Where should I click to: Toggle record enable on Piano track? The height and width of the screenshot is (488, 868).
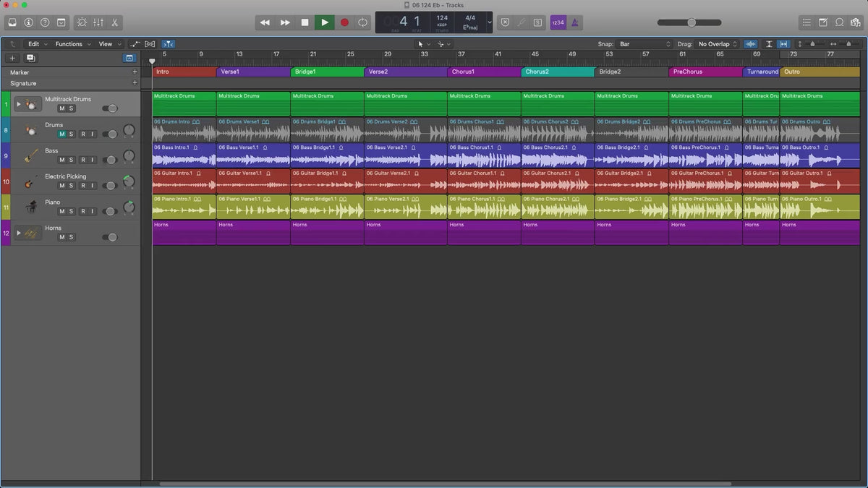pos(83,211)
